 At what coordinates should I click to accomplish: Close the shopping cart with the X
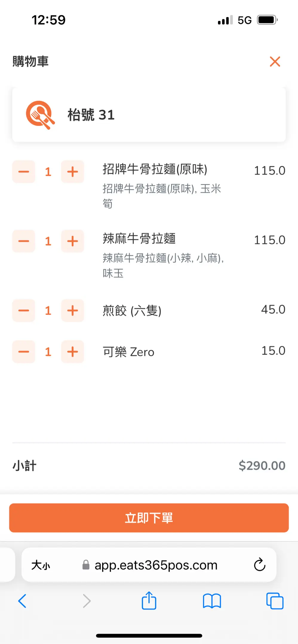click(x=275, y=62)
